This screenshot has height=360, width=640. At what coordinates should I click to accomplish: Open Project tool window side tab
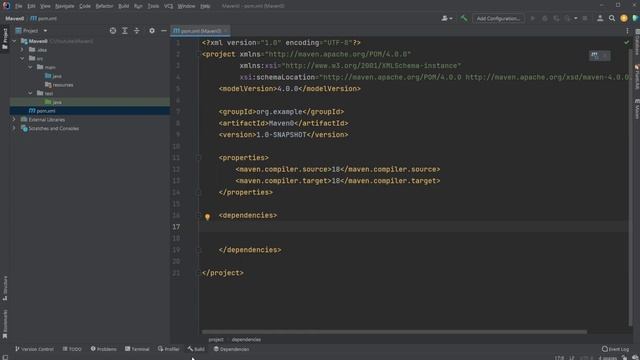click(5, 38)
